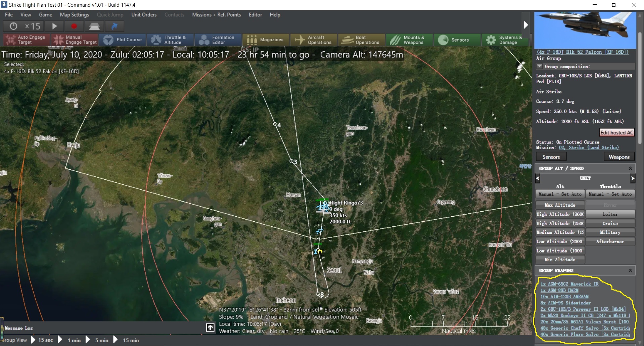The width and height of the screenshot is (644, 346).
Task: Select Low Altitude (1000 preset
Action: click(x=560, y=251)
